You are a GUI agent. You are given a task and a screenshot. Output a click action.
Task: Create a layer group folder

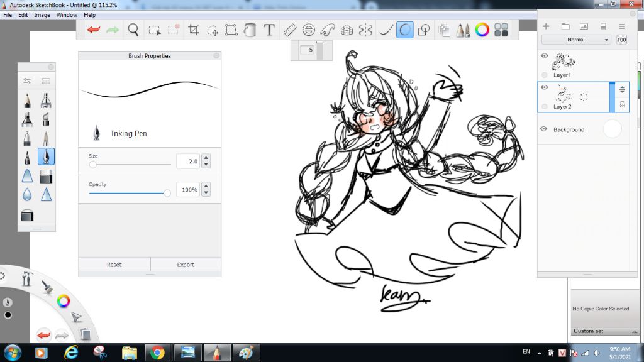tap(565, 26)
